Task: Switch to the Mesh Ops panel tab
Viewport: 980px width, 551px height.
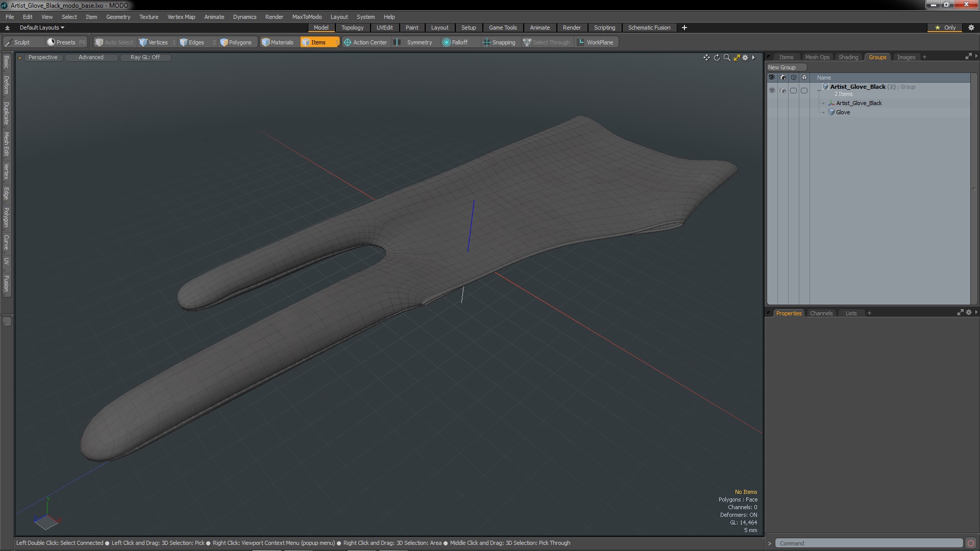Action: tap(817, 57)
